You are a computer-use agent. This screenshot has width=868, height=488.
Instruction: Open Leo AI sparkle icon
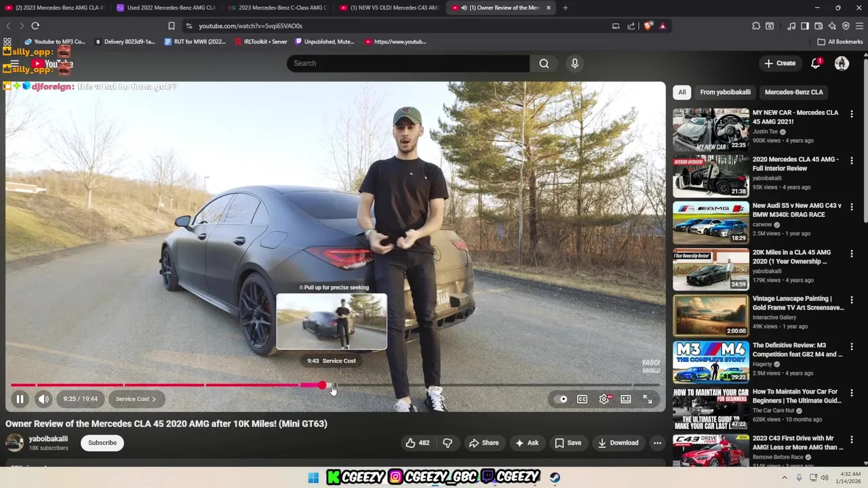click(x=832, y=26)
